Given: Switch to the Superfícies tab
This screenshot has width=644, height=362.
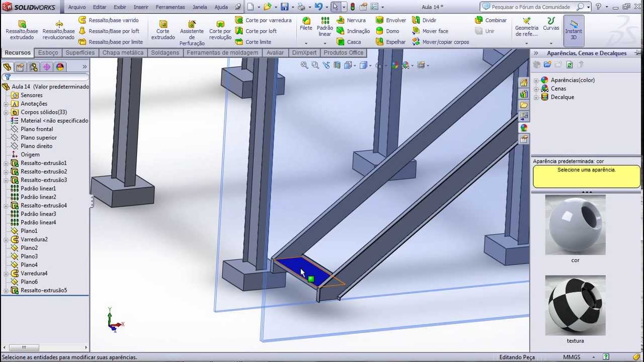Looking at the screenshot, I should (80, 53).
